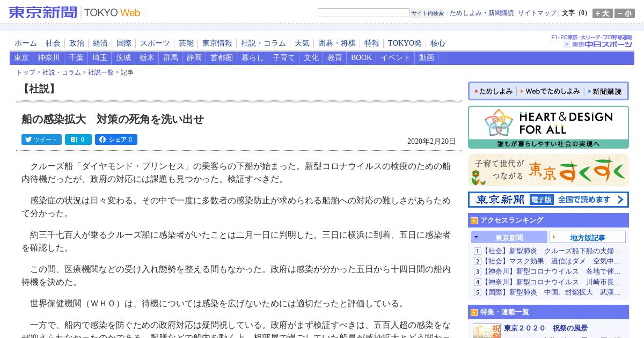Select 東京 in regional navigation bar
644x338 pixels.
(x=21, y=58)
